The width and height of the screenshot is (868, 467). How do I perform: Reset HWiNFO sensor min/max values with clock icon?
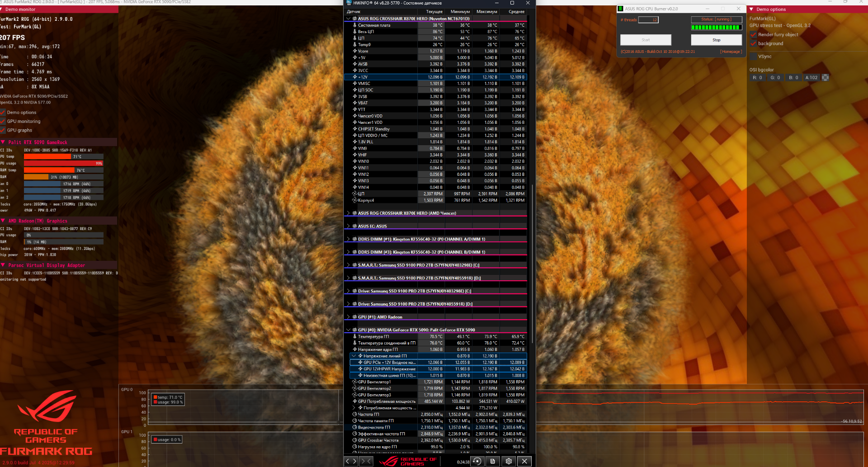tap(477, 461)
